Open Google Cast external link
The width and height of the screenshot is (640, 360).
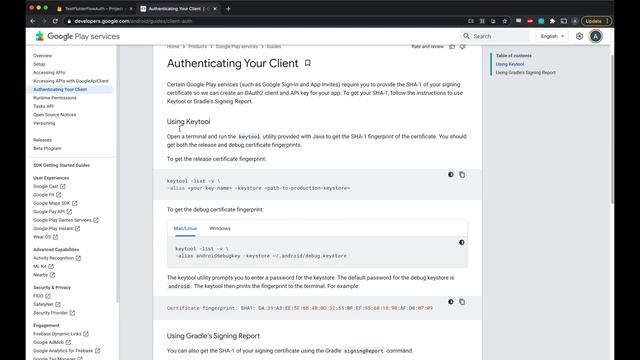click(49, 186)
